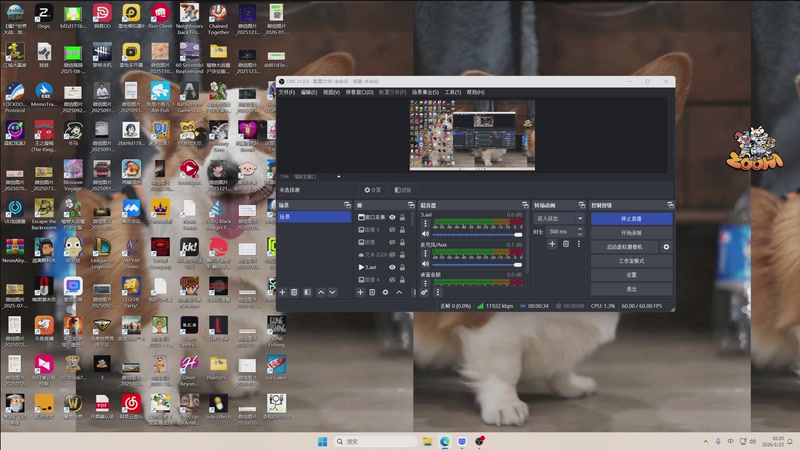Remove scene transition with trash icon
The image size is (800, 450).
pos(566,244)
